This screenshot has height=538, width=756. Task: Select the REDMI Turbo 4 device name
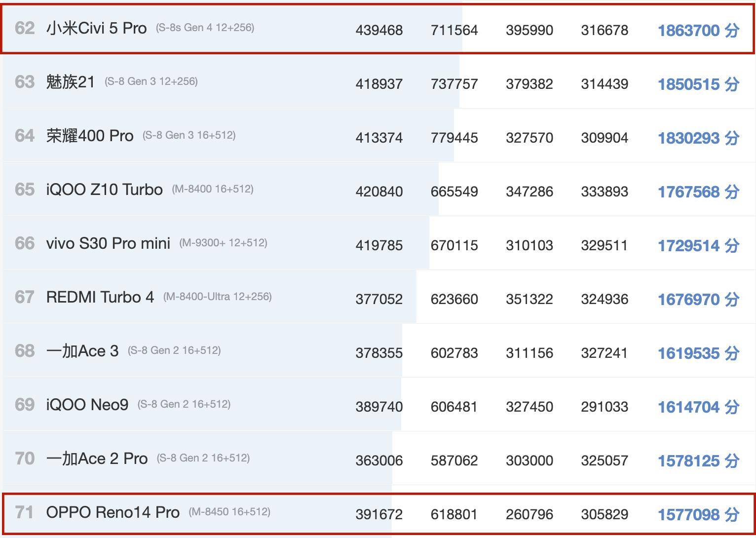click(100, 297)
